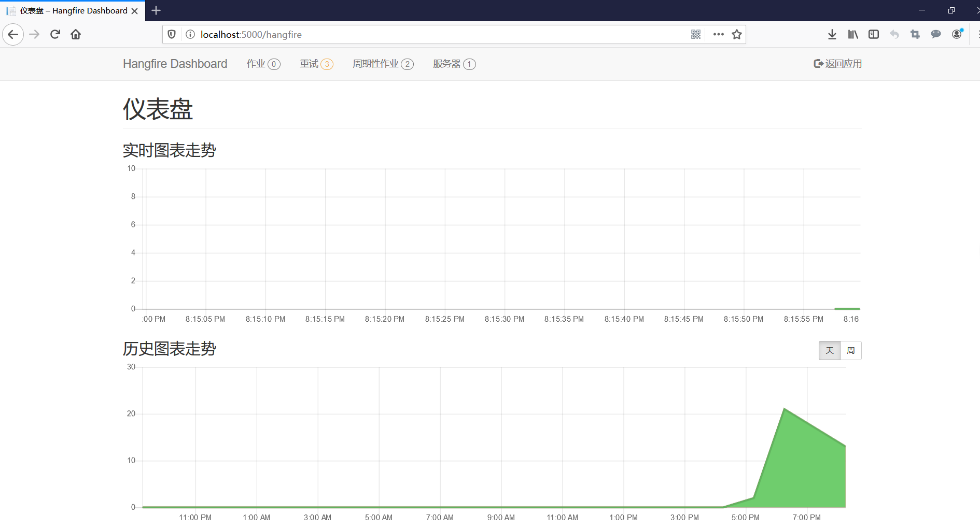The width and height of the screenshot is (980, 529).
Task: Open the browser home page
Action: [76, 35]
